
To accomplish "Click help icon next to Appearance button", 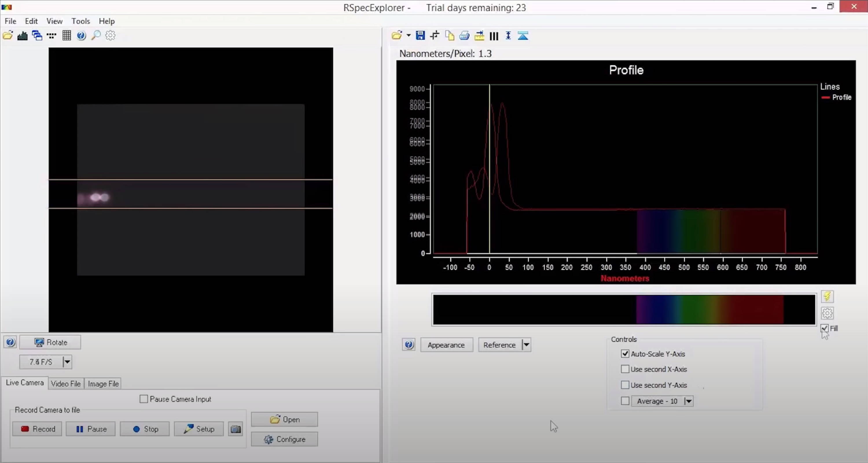I will click(x=409, y=345).
